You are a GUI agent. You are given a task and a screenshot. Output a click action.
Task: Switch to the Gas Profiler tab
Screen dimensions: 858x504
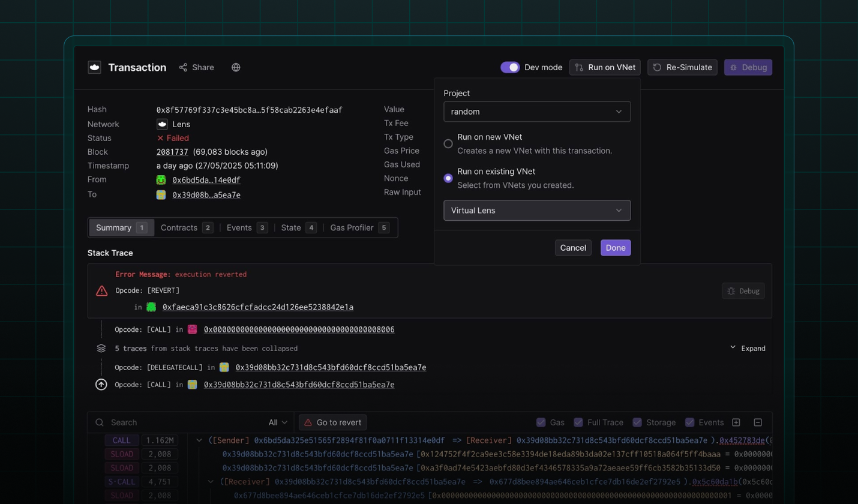[359, 227]
